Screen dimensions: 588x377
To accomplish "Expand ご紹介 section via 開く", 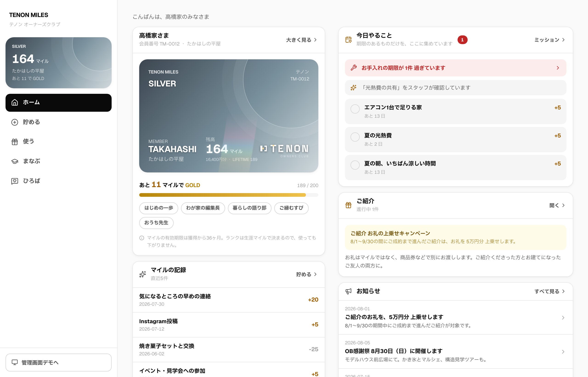I will 557,205.
